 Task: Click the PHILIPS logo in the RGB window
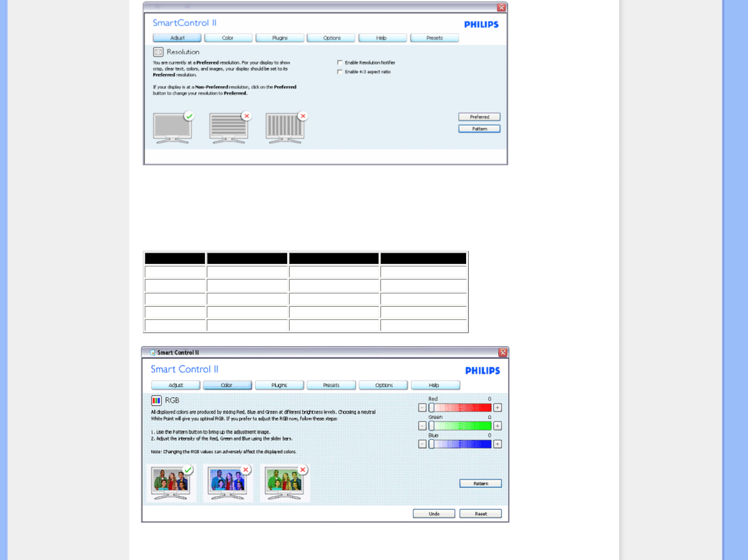coord(482,370)
